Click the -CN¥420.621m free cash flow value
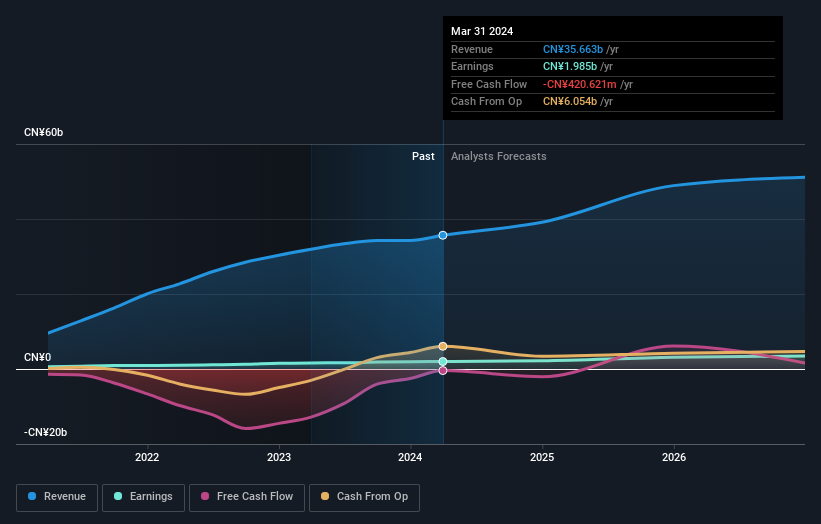 [580, 84]
